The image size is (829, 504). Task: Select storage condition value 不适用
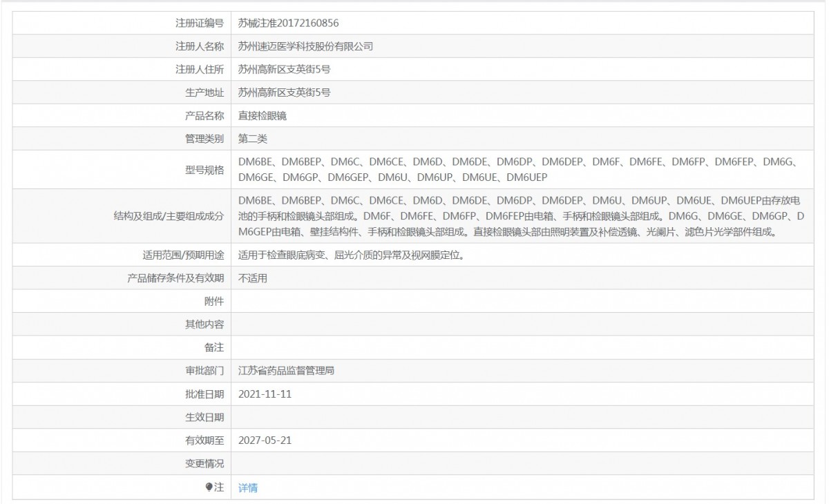click(x=253, y=278)
